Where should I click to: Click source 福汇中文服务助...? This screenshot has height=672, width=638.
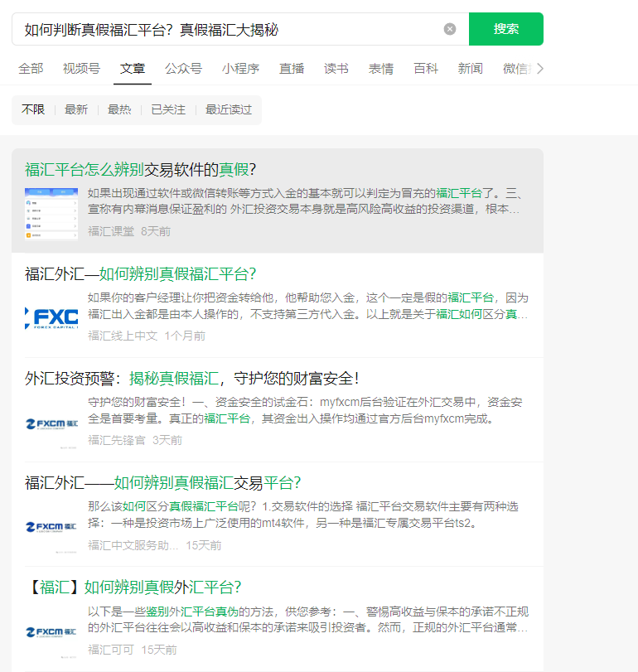tap(133, 545)
